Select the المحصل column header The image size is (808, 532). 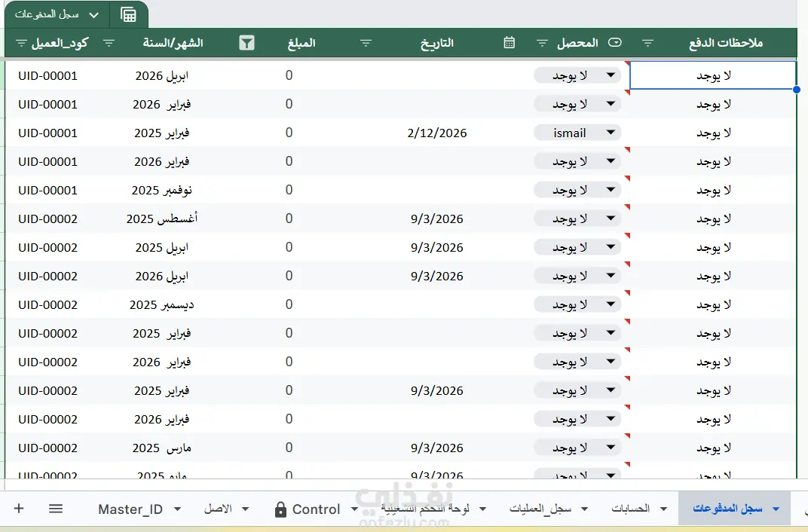[577, 43]
